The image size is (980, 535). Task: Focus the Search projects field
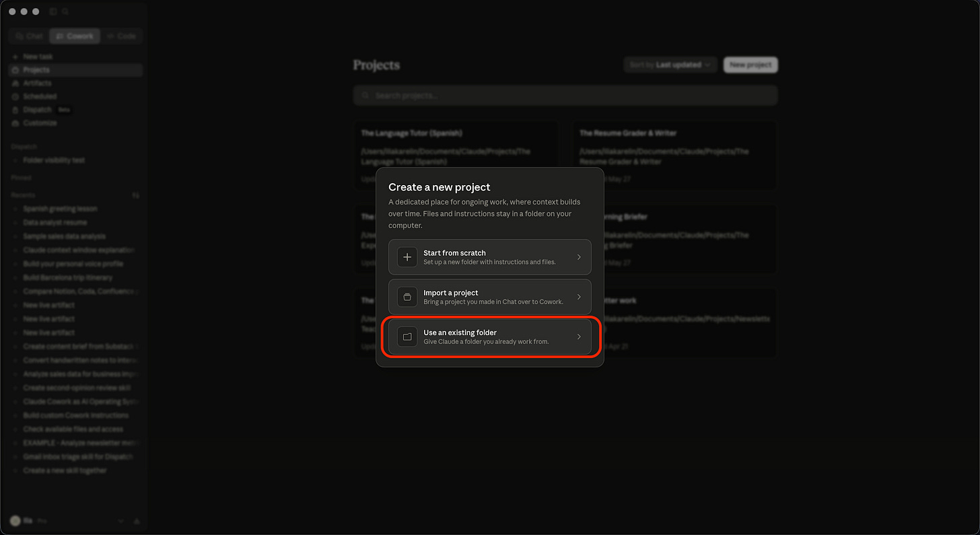click(565, 96)
